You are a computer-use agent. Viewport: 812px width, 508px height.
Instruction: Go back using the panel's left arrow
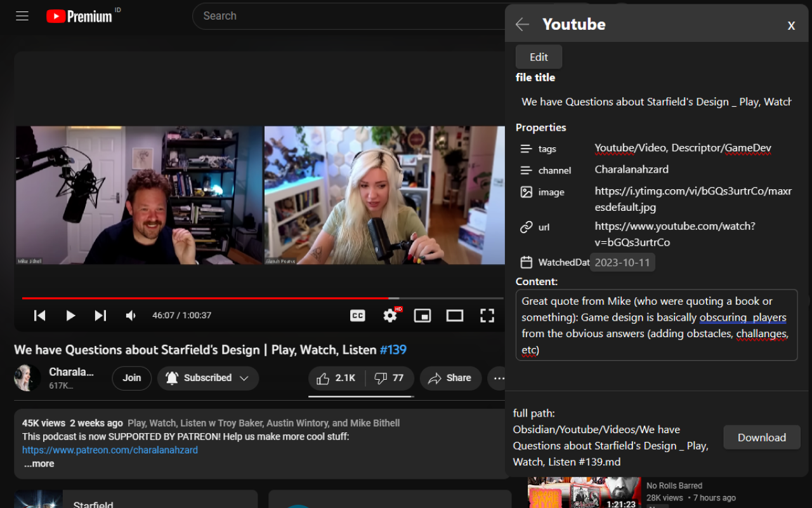[x=522, y=24]
